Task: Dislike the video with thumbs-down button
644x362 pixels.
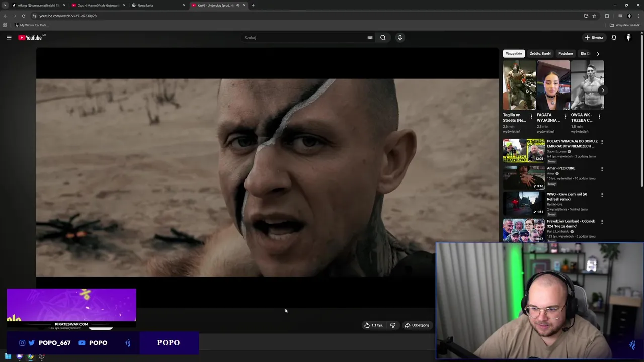Action: (393, 325)
